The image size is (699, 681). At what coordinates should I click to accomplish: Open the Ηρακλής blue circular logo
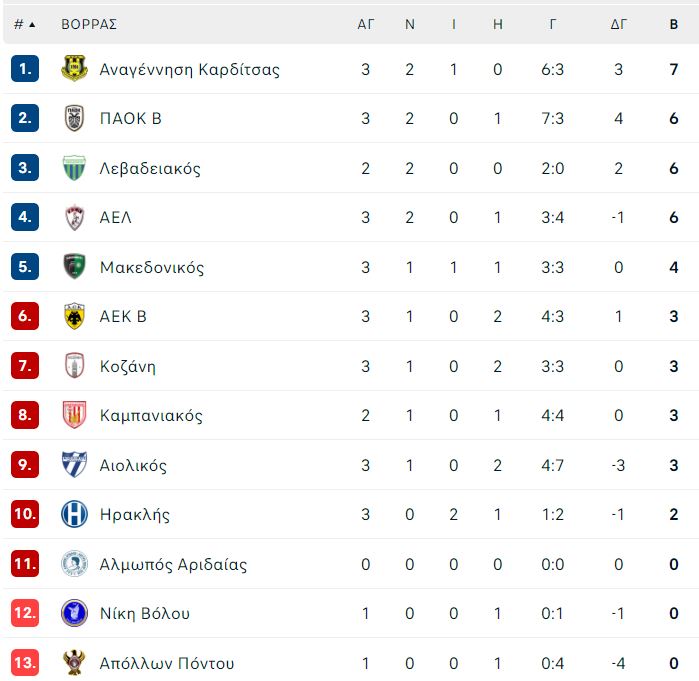[x=74, y=514]
